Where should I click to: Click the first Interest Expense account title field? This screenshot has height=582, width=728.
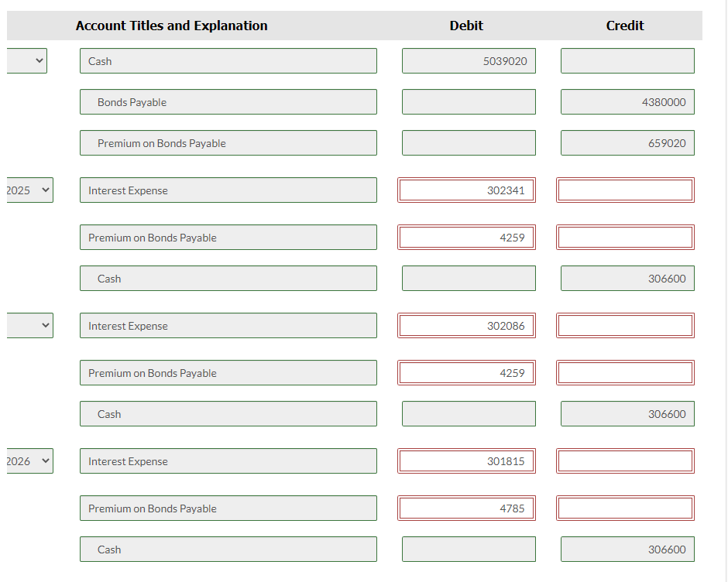[x=228, y=190]
